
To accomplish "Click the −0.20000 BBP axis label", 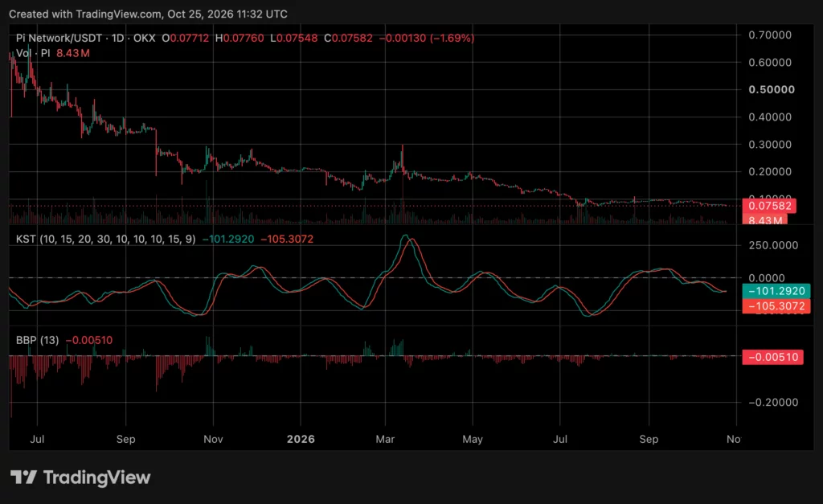I will click(x=773, y=402).
